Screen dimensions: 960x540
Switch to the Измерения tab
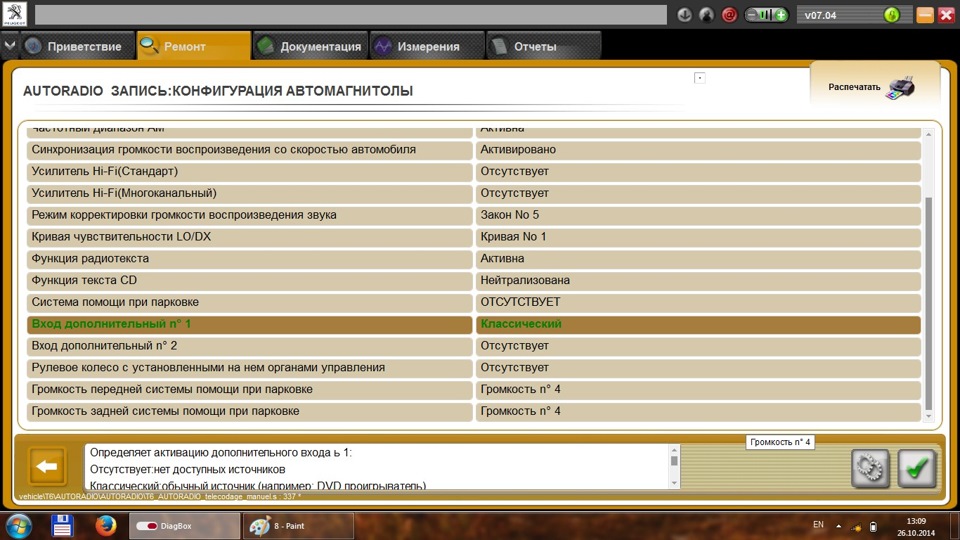coord(427,46)
